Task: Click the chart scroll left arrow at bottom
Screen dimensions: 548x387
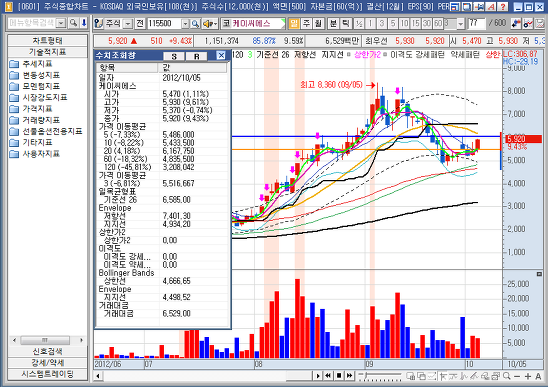Action: pos(98,376)
